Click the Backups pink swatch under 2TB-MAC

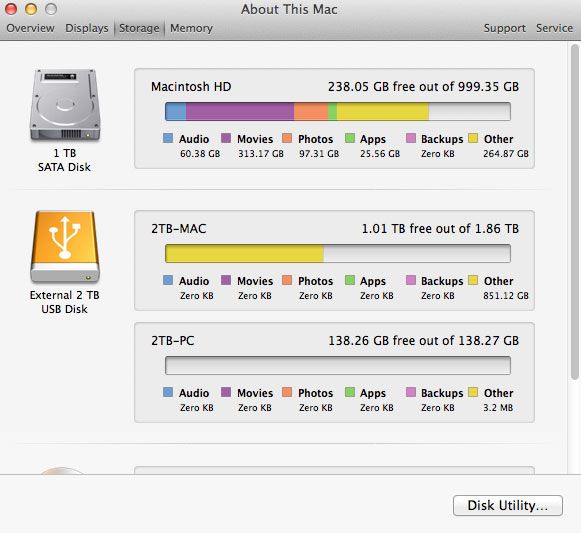click(x=411, y=280)
